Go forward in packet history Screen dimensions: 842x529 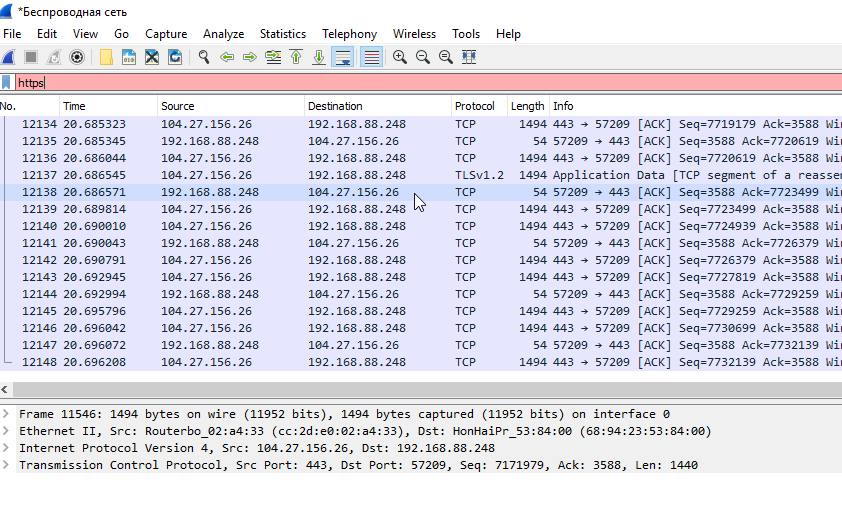pyautogui.click(x=250, y=57)
